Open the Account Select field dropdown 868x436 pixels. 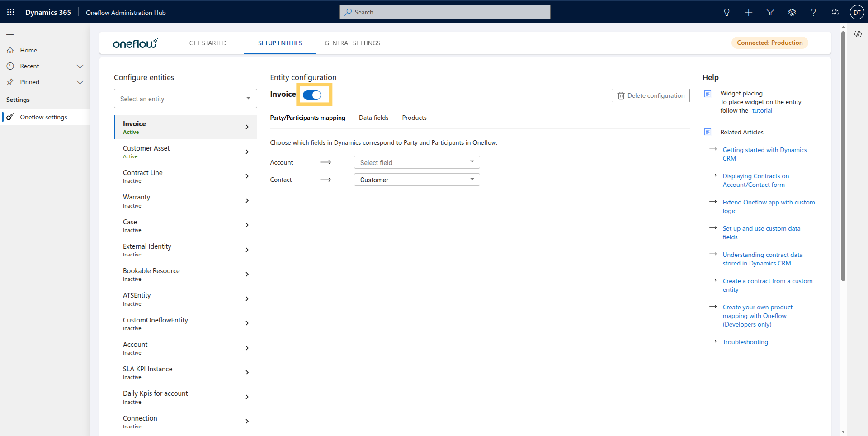click(x=417, y=162)
